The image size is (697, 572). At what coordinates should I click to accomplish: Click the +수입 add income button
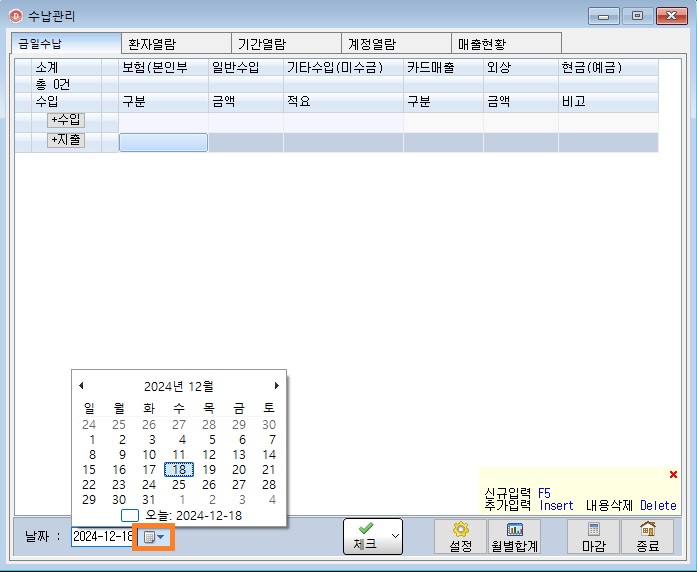66,120
